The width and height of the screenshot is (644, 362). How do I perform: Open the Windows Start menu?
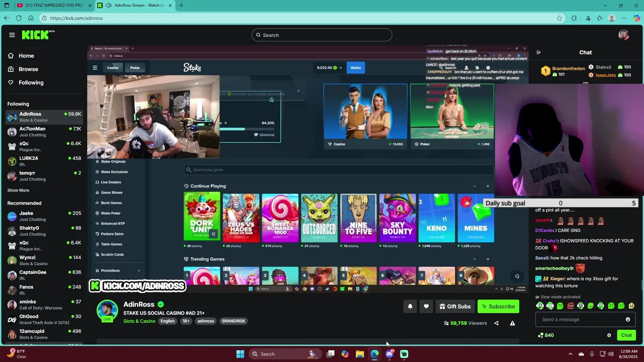[240, 354]
